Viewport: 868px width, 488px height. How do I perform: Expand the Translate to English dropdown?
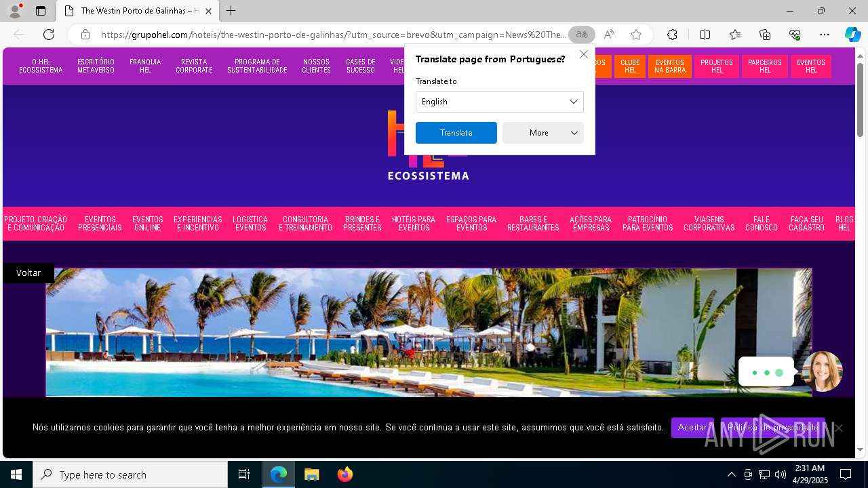tap(500, 102)
